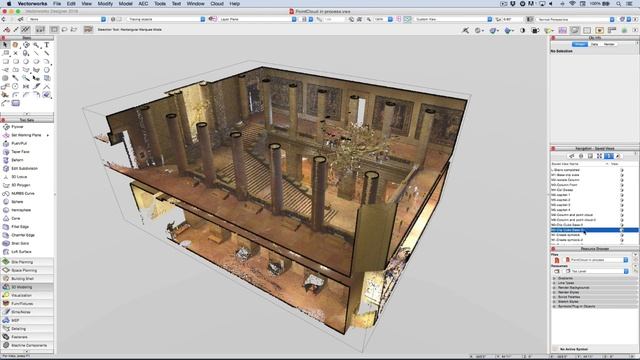Switch to the 3D Modeling tool set
The height and width of the screenshot is (360, 640).
(x=27, y=287)
